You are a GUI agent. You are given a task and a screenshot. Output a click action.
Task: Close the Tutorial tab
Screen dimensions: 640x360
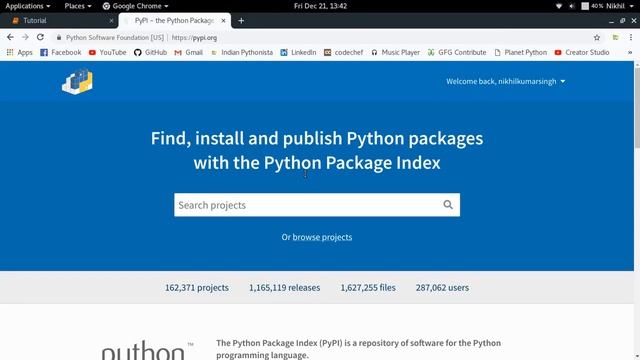111,20
